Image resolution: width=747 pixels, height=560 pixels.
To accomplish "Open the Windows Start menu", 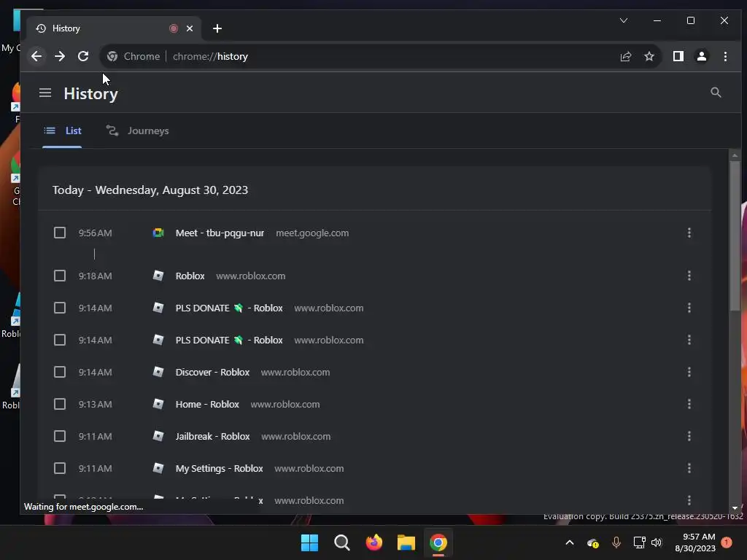I will (309, 542).
